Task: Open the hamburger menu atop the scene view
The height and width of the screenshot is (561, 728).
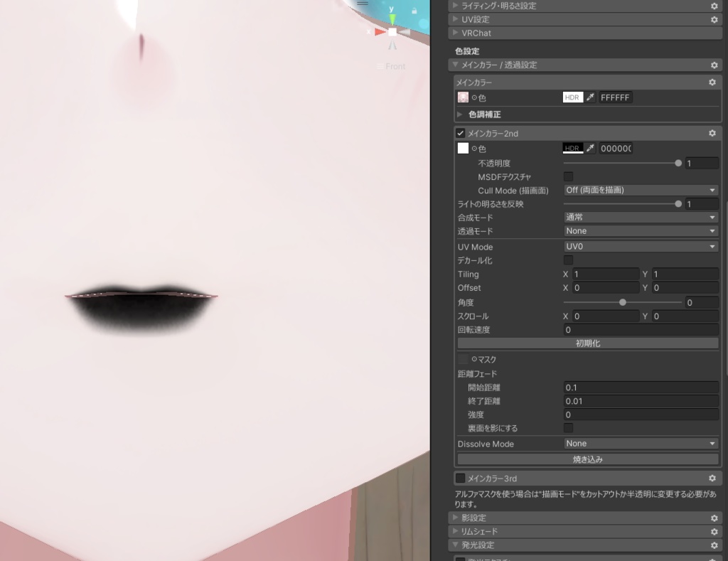Action: coord(362,4)
